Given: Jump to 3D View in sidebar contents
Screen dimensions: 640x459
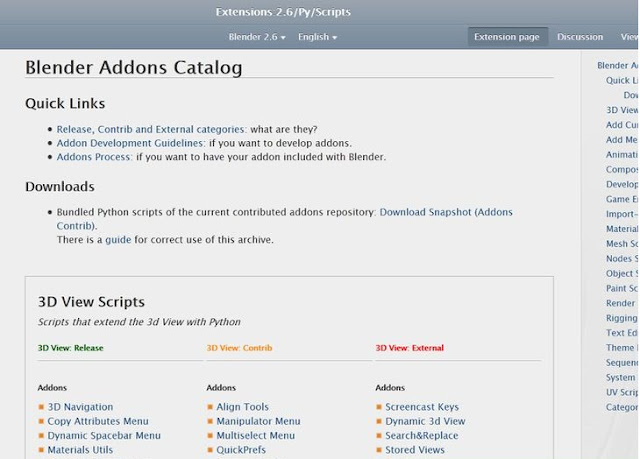Looking at the screenshot, I should point(622,110).
